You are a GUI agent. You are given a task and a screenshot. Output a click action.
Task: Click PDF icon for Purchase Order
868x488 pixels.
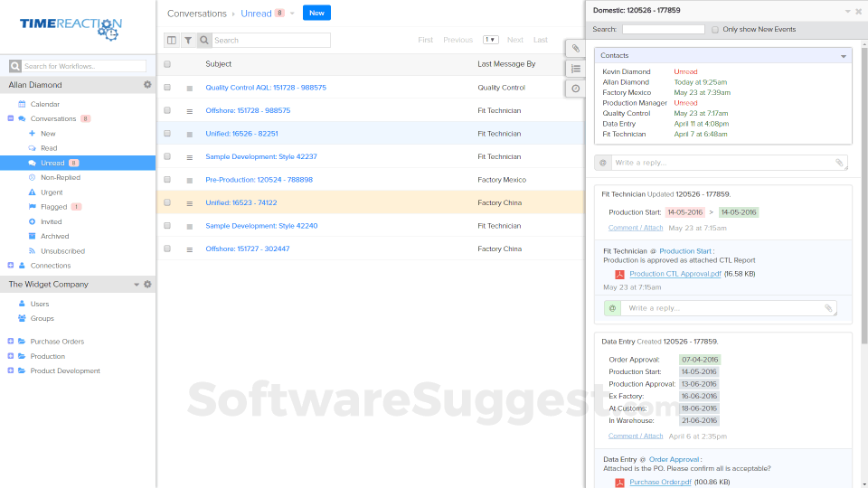[619, 483]
